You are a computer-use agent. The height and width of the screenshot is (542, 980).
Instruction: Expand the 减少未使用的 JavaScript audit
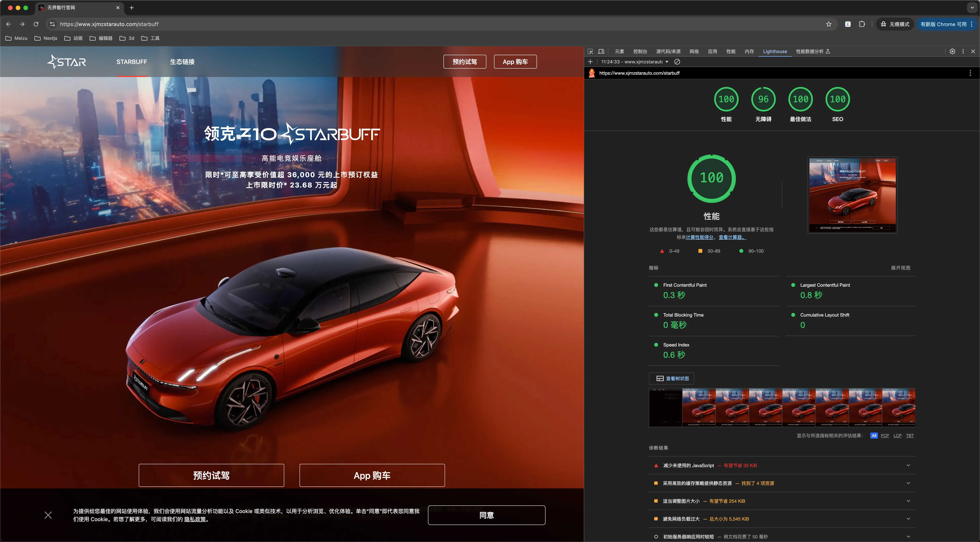(x=782, y=465)
